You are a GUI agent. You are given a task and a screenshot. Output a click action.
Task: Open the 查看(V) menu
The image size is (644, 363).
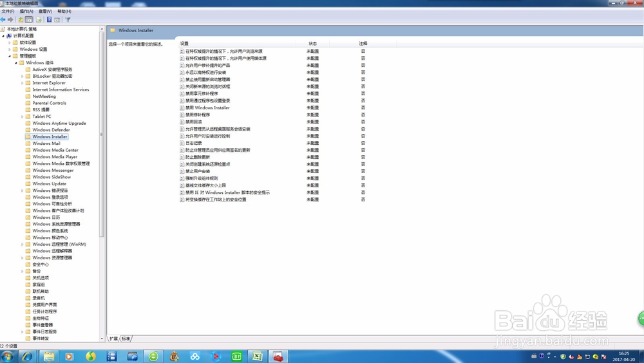click(x=45, y=11)
